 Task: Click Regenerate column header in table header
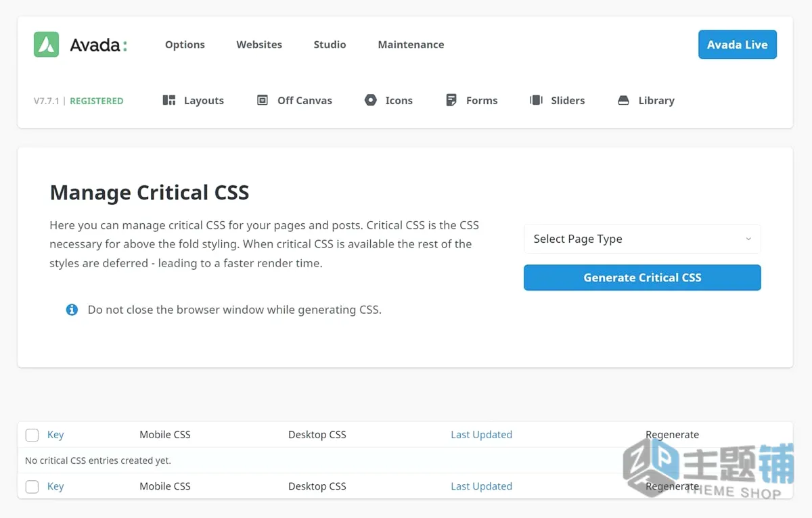(672, 435)
